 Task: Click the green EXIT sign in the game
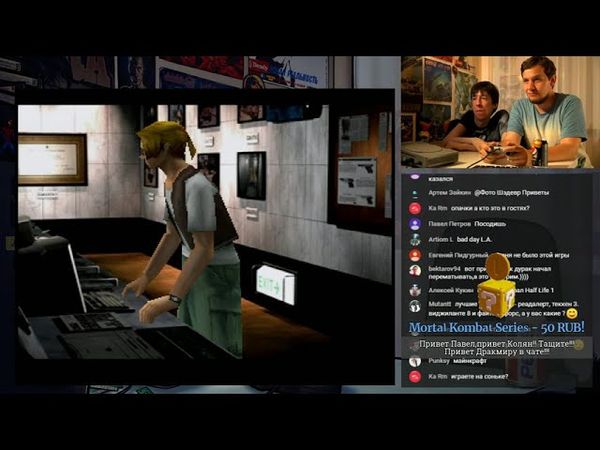(x=274, y=285)
